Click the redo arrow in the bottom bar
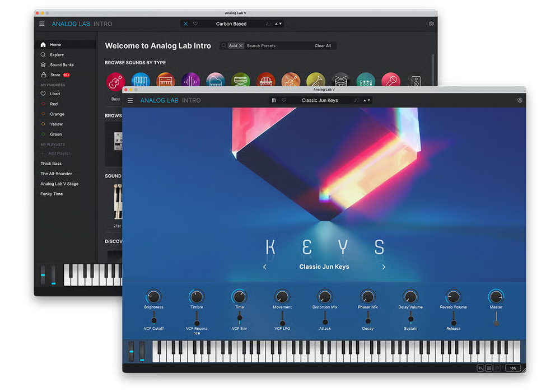Image resolution: width=560 pixels, height=392 pixels. (497, 368)
